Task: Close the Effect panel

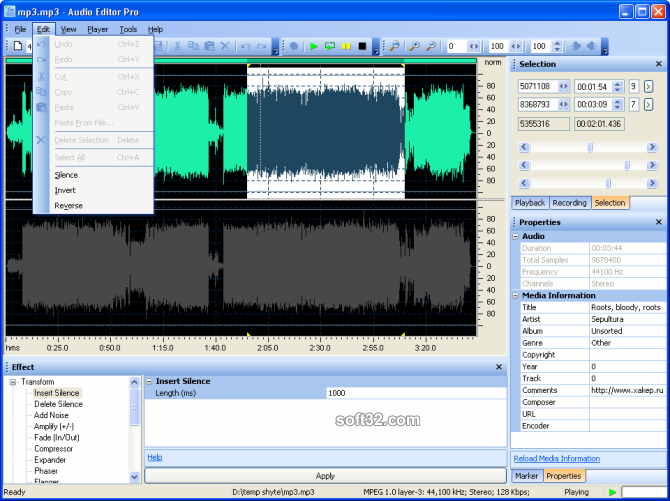Action: (x=499, y=367)
